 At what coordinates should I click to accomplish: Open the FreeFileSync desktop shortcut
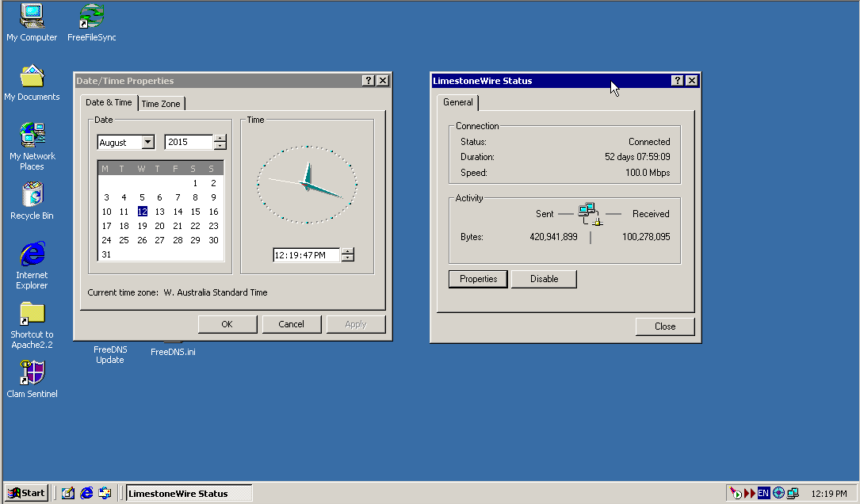92,22
